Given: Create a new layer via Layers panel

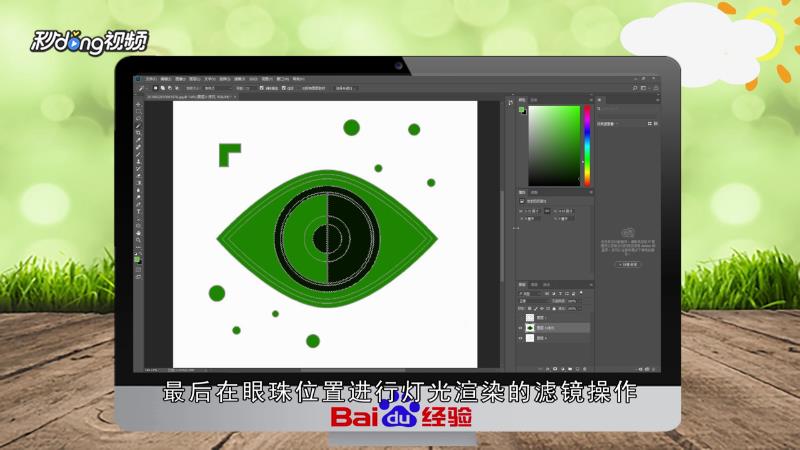Looking at the screenshot, I should point(578,369).
